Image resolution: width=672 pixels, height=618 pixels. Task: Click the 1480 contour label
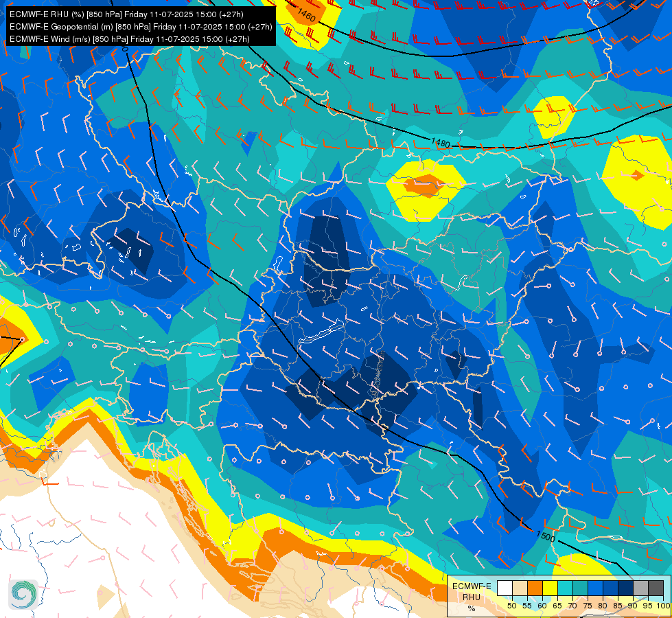pyautogui.click(x=440, y=142)
